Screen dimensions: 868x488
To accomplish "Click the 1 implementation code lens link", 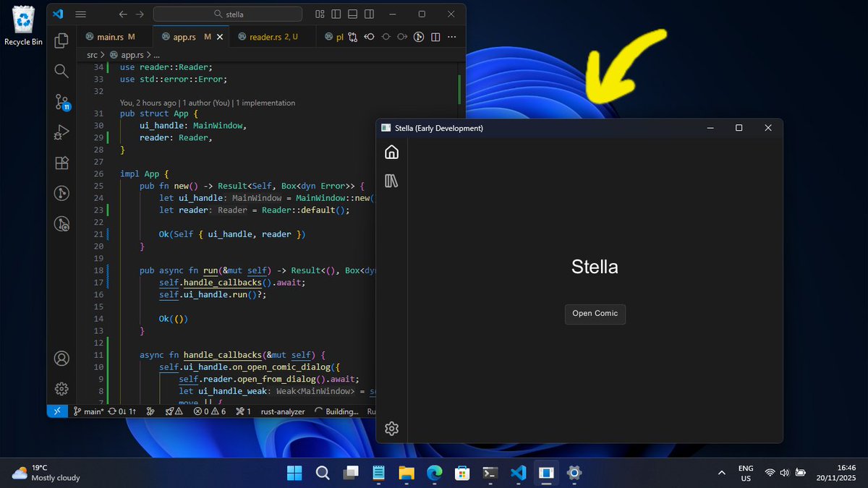I will click(265, 103).
